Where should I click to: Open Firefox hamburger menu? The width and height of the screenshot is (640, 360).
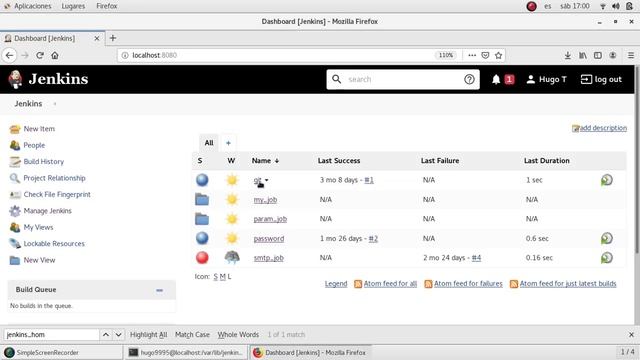tap(631, 55)
